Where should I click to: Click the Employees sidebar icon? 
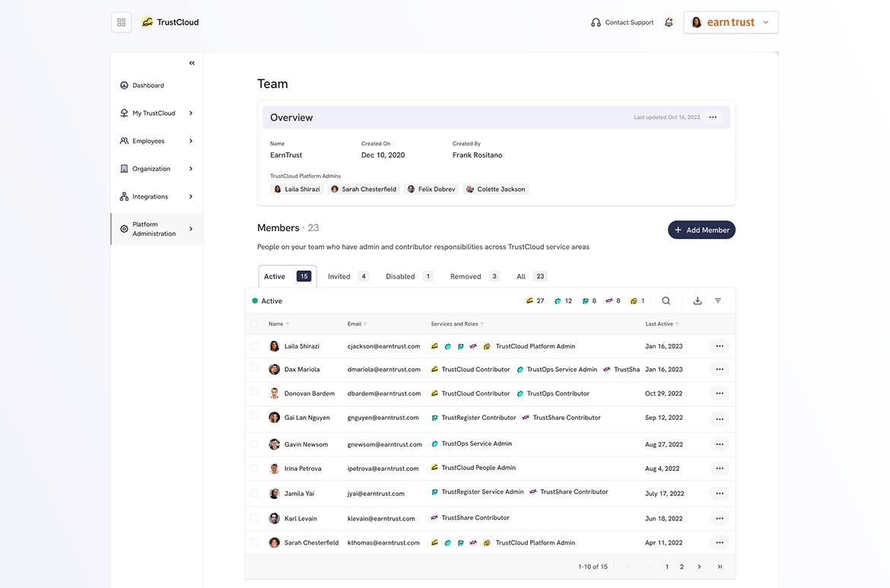tap(124, 141)
